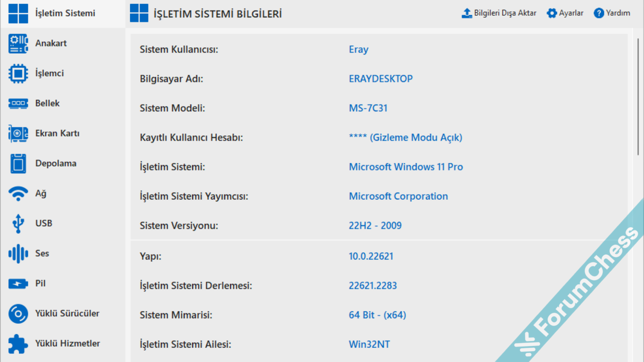The image size is (644, 362).
Task: Click the vertical scrollbar on right
Action: coord(638,97)
